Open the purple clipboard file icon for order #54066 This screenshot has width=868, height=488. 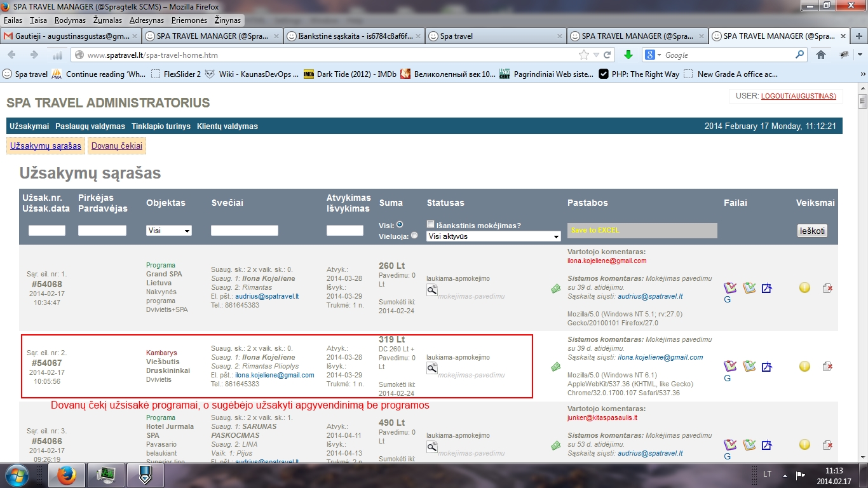tap(730, 445)
